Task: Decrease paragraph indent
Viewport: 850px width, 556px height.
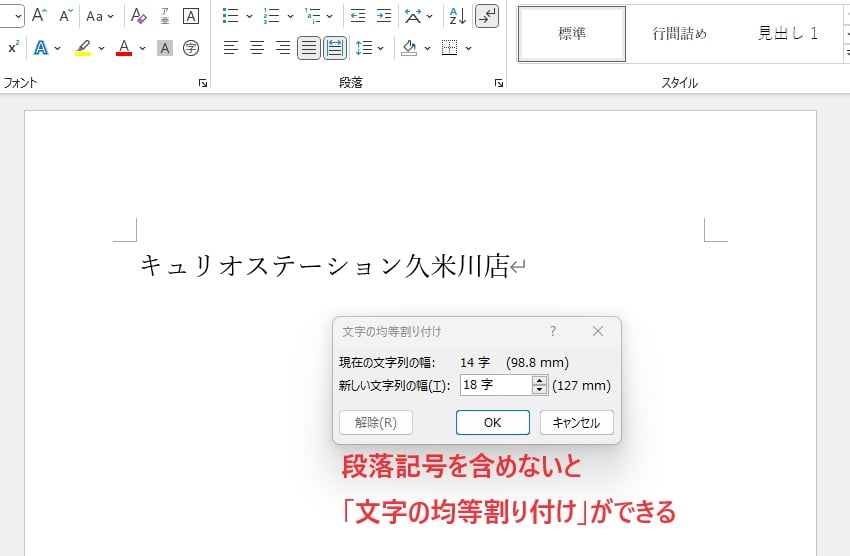Action: pos(358,16)
